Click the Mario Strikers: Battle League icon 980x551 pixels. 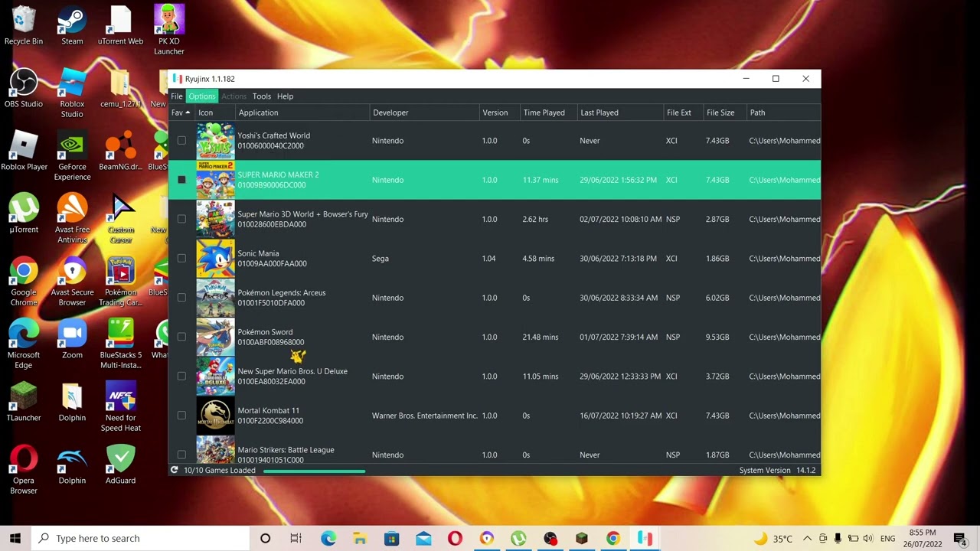pos(215,450)
